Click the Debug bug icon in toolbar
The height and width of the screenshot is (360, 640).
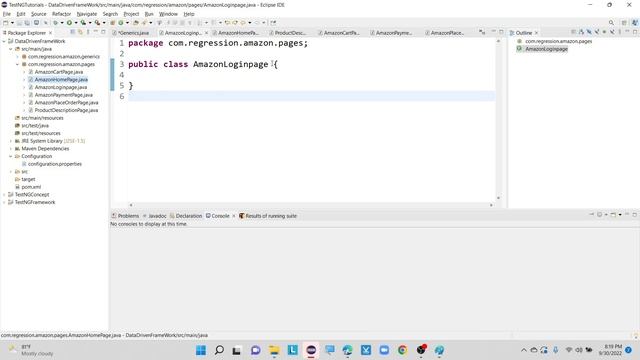(56, 23)
